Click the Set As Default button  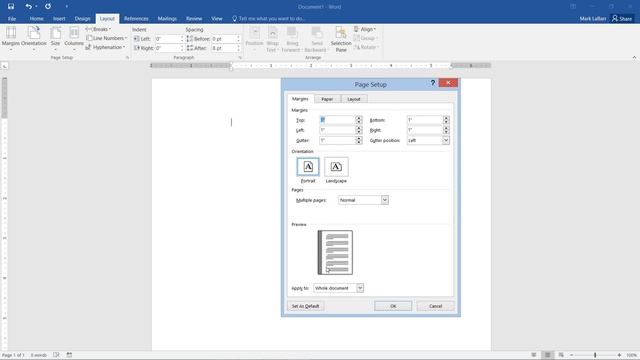click(305, 306)
